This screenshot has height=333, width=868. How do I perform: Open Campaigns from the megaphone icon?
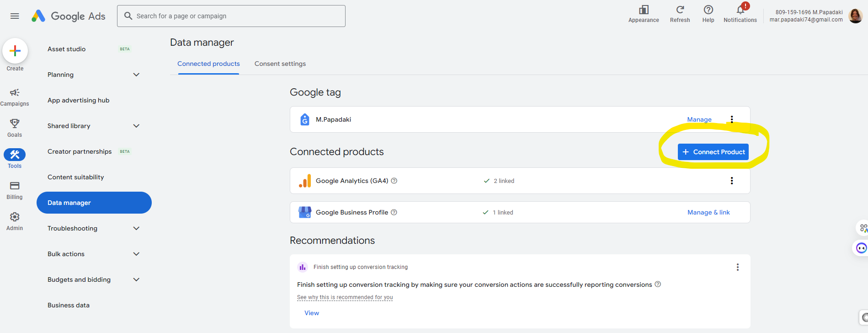click(x=15, y=93)
